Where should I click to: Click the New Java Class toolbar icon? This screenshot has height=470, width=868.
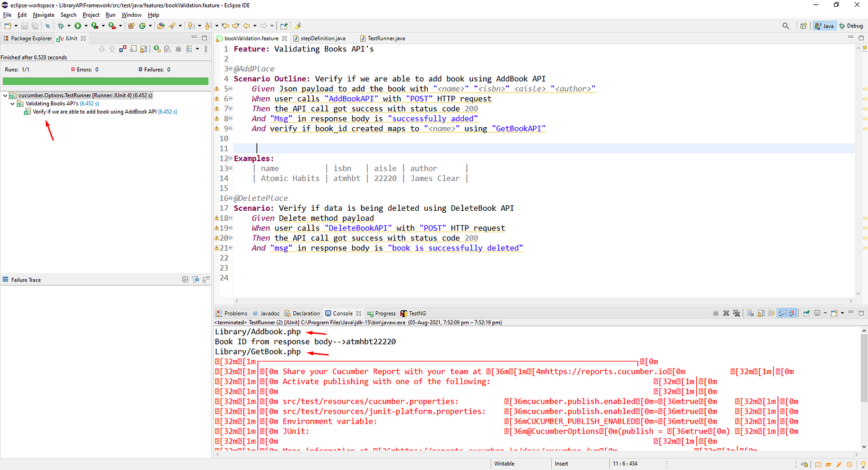[x=143, y=26]
